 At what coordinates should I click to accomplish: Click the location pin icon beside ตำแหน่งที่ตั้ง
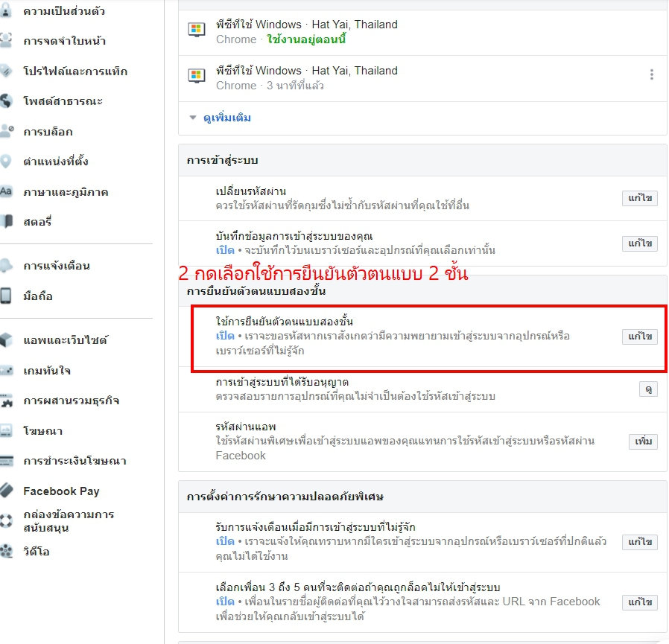[x=6, y=162]
